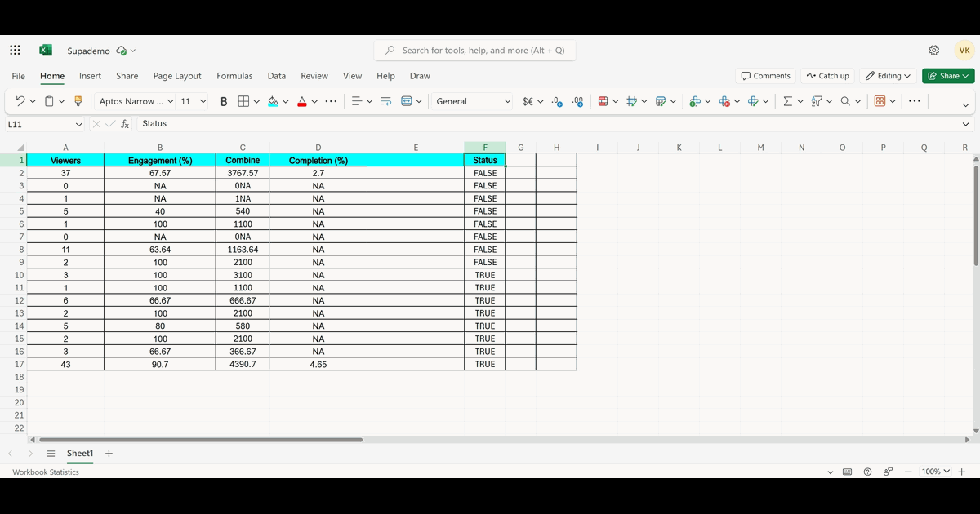Click the Accounting currency format icon
This screenshot has width=980, height=514.
[x=528, y=101]
